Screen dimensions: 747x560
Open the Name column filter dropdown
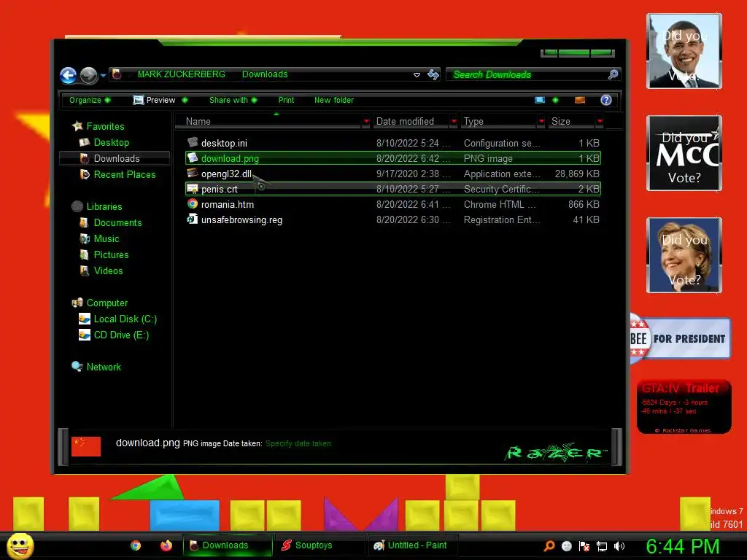click(366, 122)
